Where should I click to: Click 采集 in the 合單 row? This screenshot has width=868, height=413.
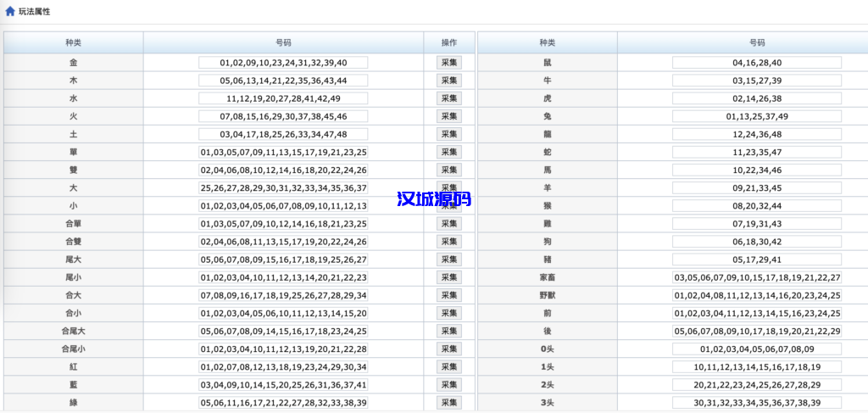tap(448, 224)
